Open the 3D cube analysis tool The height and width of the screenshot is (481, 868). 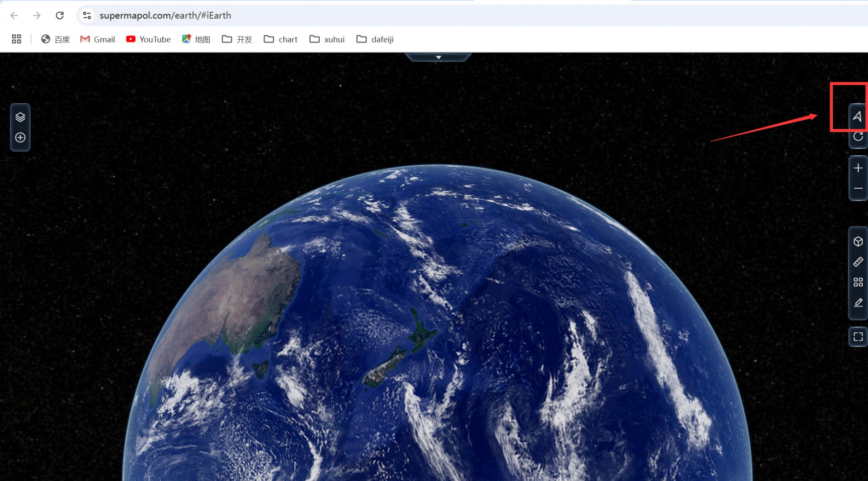[x=858, y=242]
